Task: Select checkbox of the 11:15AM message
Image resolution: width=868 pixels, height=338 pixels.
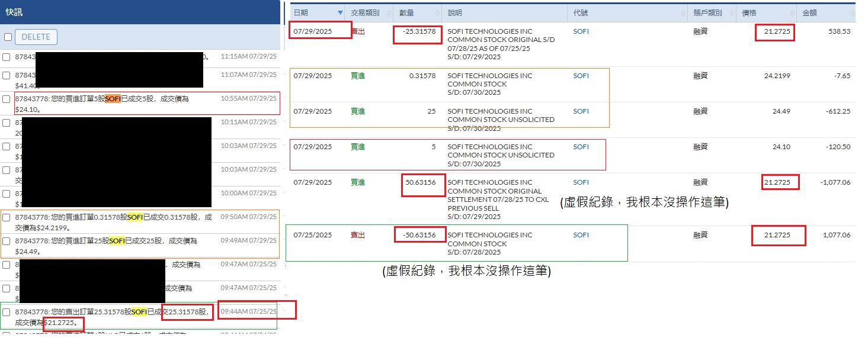Action: click(7, 57)
